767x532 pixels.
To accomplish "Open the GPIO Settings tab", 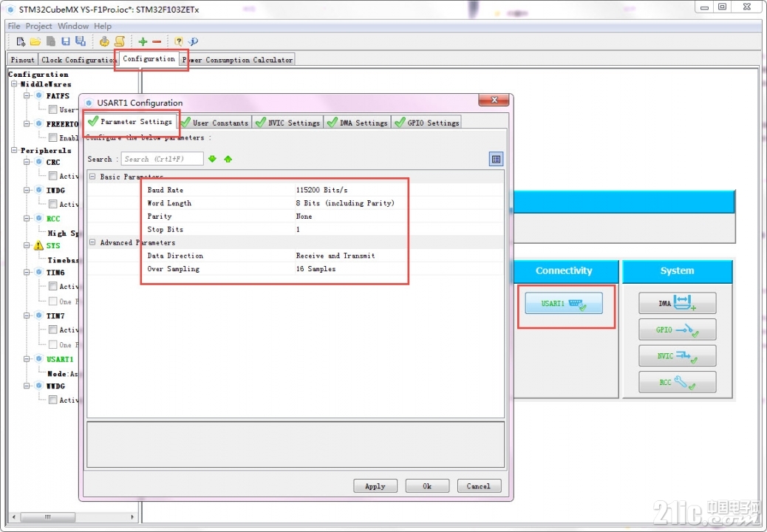I will coord(427,123).
